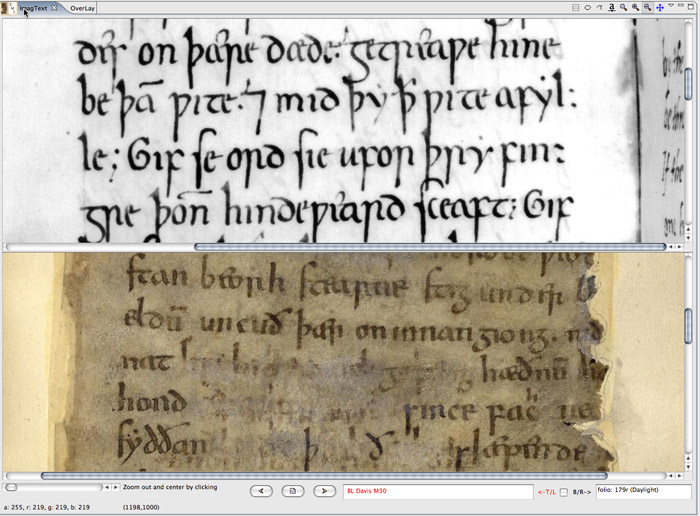Click the zoom in magnifier icon

[x=635, y=8]
